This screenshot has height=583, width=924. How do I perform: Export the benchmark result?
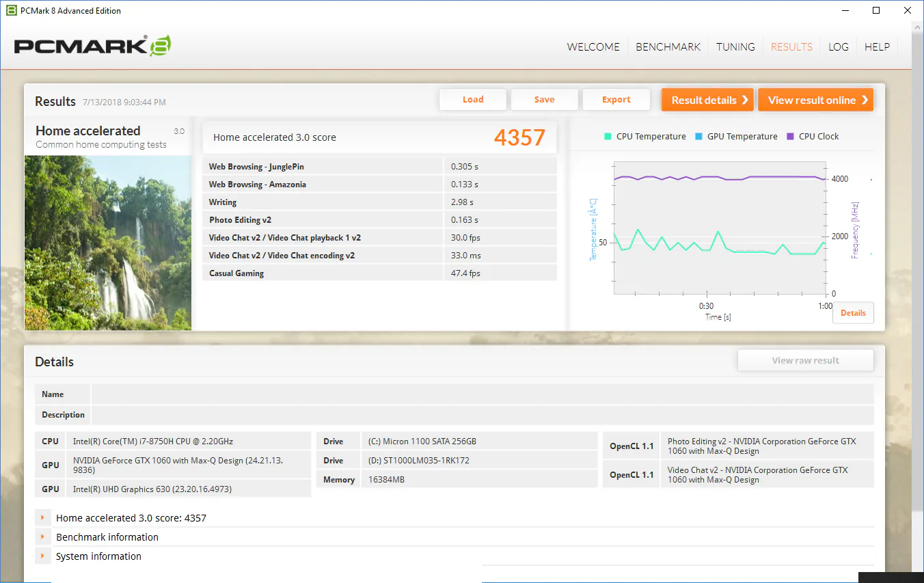point(616,100)
